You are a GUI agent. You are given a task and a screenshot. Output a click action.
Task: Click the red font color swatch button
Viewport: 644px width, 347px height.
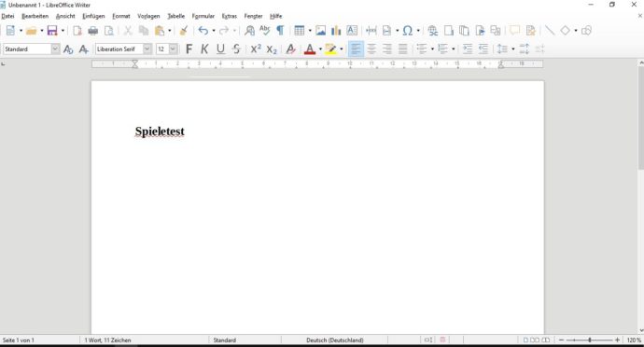310,49
